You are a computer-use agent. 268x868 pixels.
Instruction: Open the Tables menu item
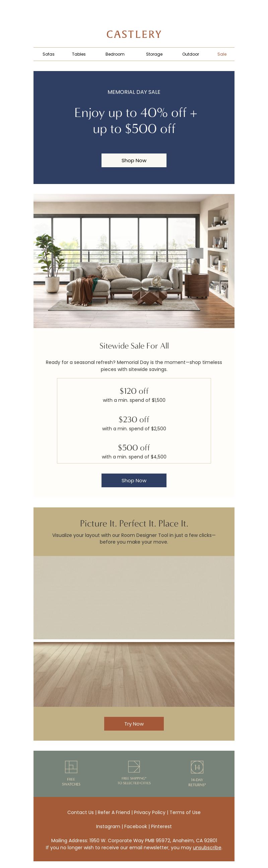click(79, 54)
